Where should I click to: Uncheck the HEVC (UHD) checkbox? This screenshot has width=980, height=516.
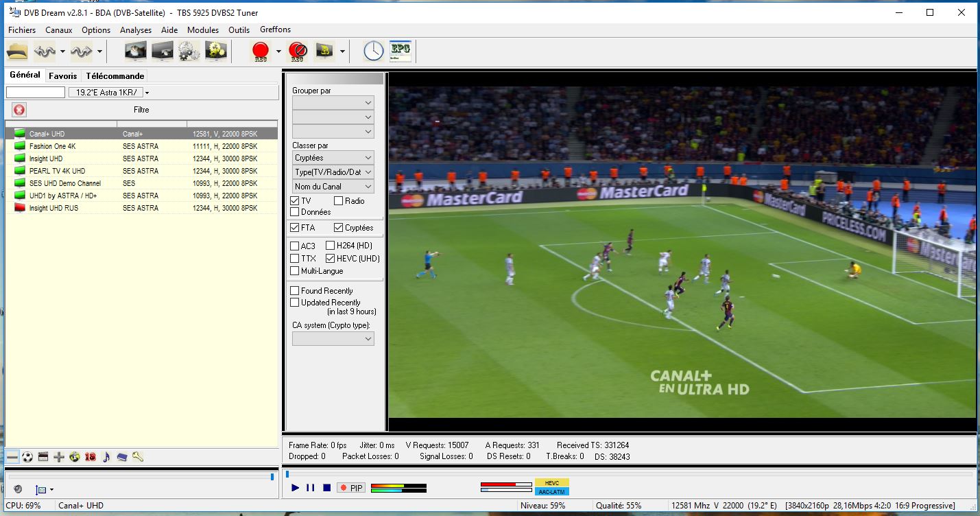click(331, 259)
